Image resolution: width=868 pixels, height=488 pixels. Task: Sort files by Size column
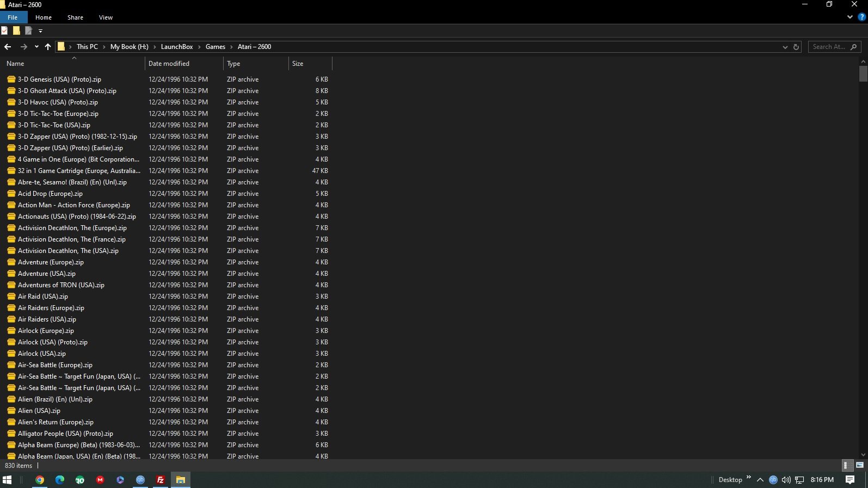(310, 64)
